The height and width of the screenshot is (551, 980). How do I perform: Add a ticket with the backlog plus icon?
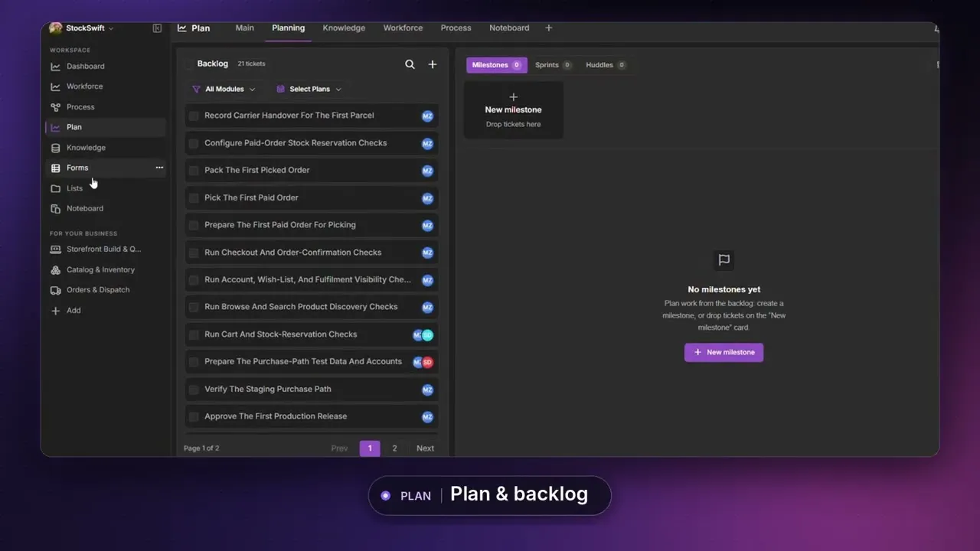pos(433,64)
